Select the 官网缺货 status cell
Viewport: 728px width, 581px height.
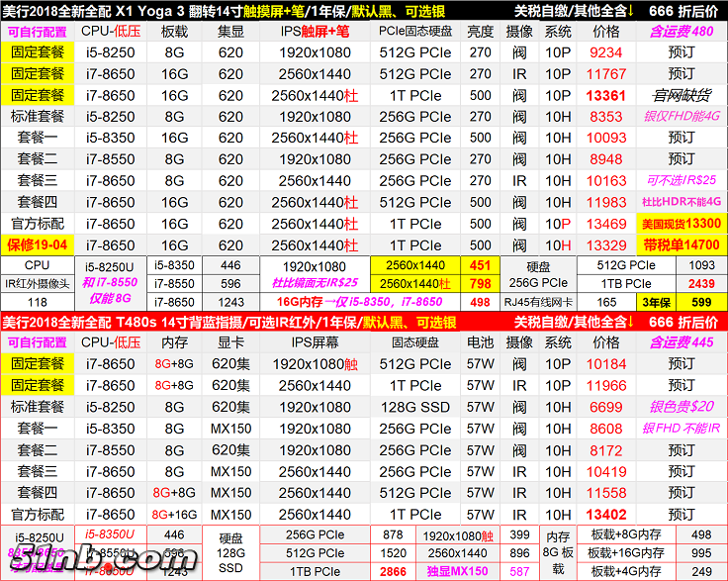coord(681,96)
